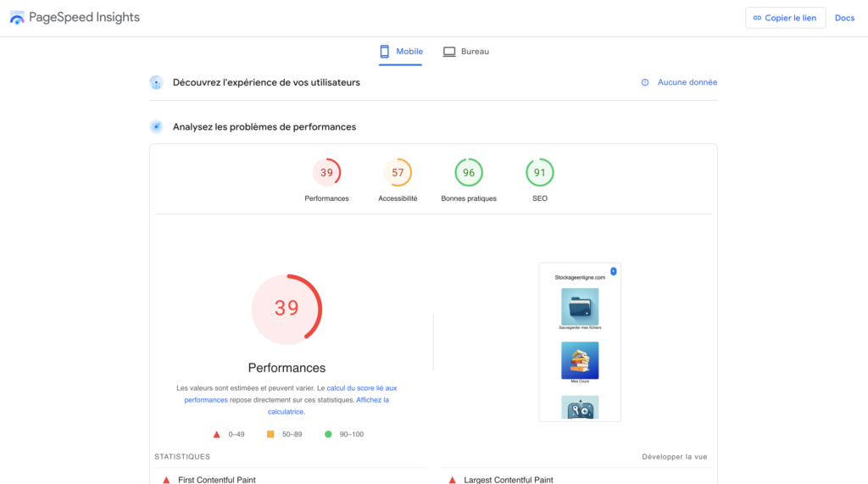The height and width of the screenshot is (484, 868).
Task: Click the desktop monitor icon for Bureau
Action: (x=449, y=52)
